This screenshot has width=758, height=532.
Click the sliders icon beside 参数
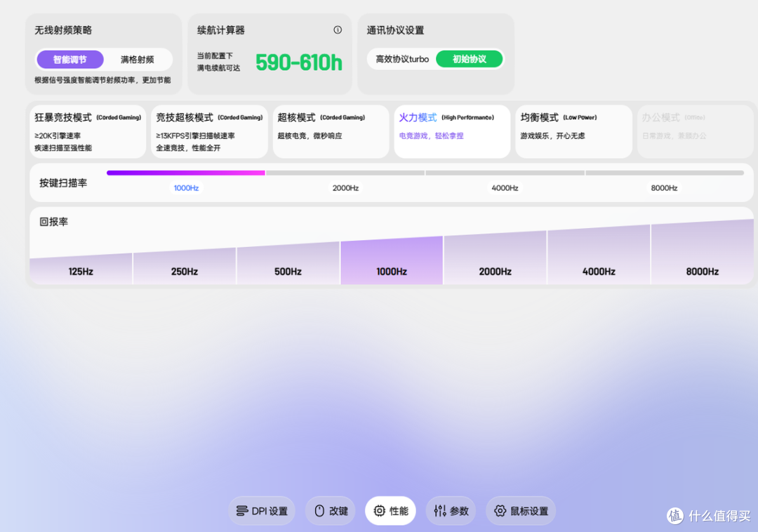pyautogui.click(x=440, y=511)
